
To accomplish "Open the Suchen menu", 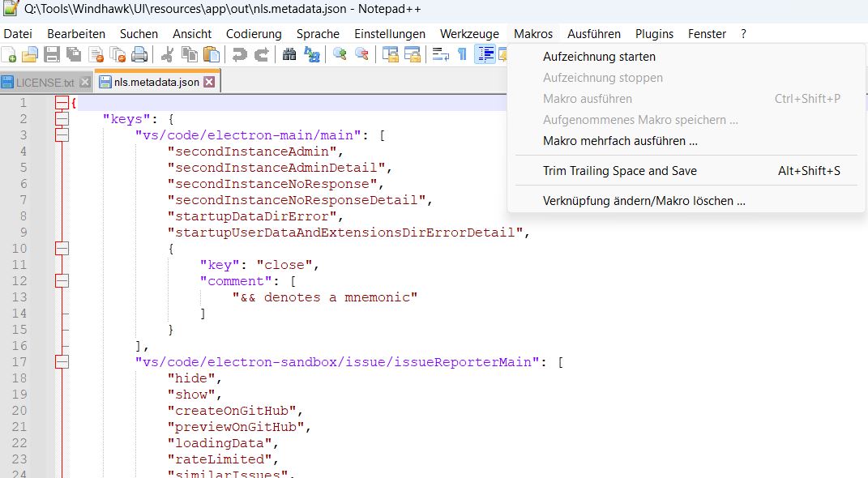I will (139, 34).
